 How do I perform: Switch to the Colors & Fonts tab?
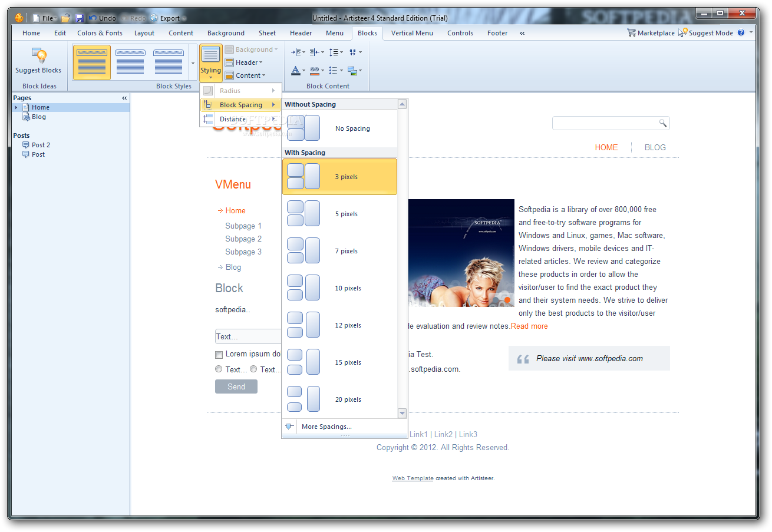tap(100, 33)
